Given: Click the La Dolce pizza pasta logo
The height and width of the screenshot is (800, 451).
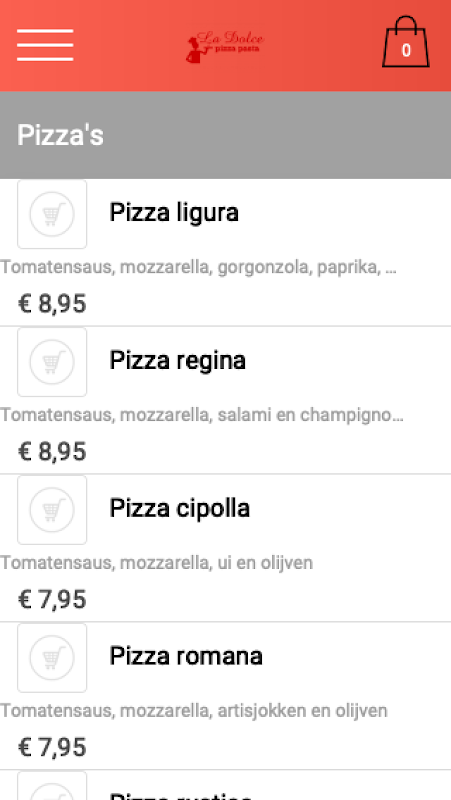Looking at the screenshot, I should (x=225, y=47).
